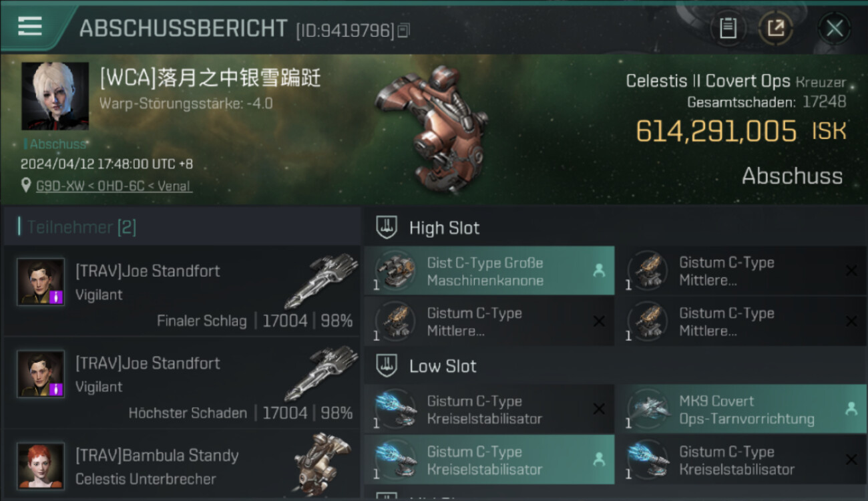The width and height of the screenshot is (868, 501).
Task: Close the Abschussbericht window
Action: coord(835,29)
